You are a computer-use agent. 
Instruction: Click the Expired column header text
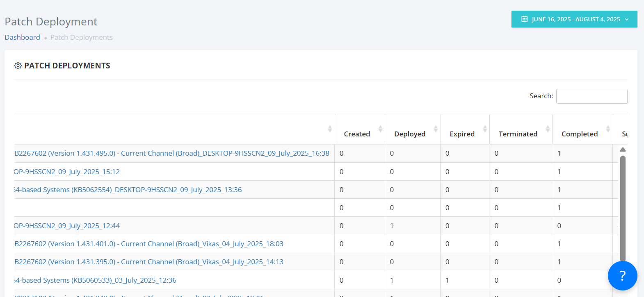pyautogui.click(x=462, y=134)
